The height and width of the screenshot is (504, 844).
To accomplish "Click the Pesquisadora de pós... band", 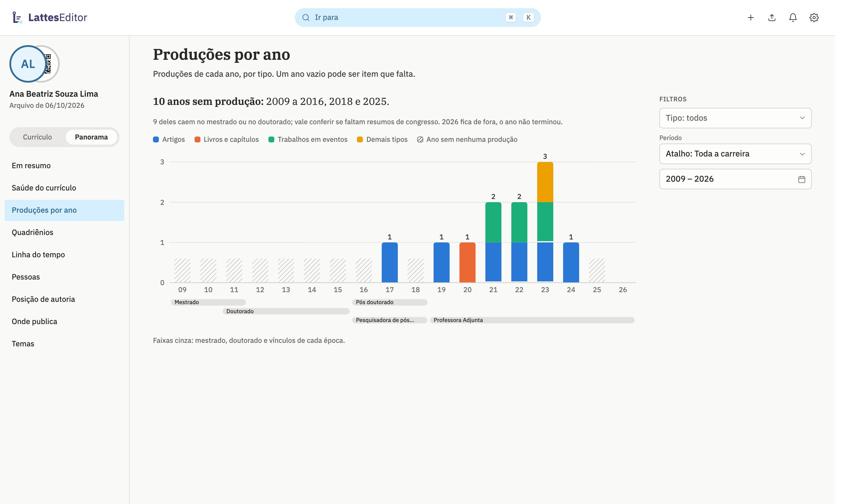I will pyautogui.click(x=389, y=320).
